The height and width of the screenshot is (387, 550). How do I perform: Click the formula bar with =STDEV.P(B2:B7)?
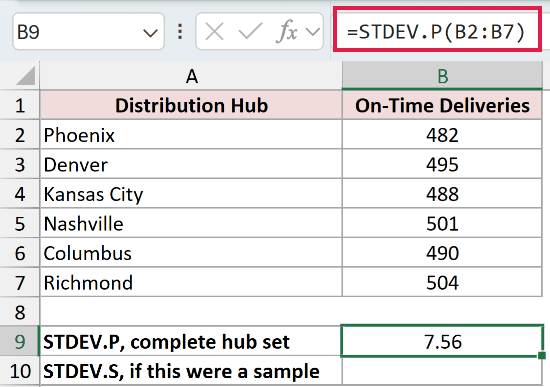[x=437, y=29]
